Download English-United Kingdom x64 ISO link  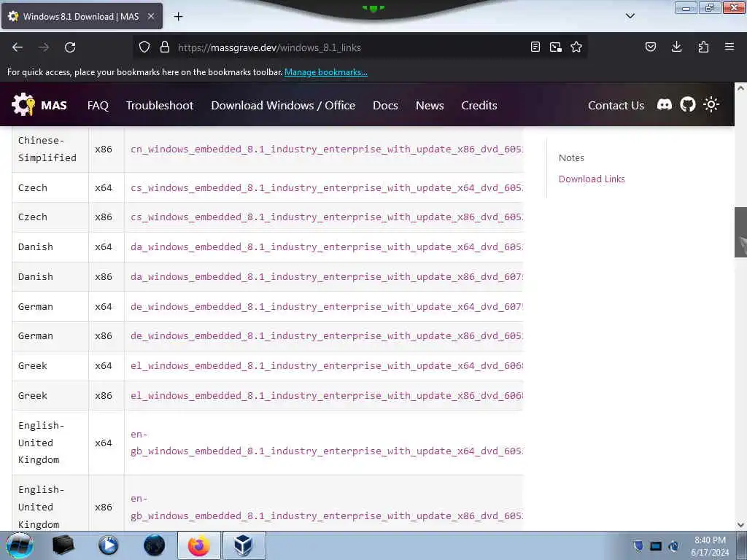coord(326,443)
